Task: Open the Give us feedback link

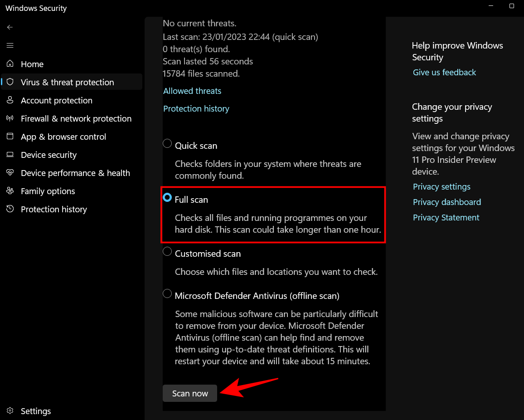Action: (x=444, y=72)
